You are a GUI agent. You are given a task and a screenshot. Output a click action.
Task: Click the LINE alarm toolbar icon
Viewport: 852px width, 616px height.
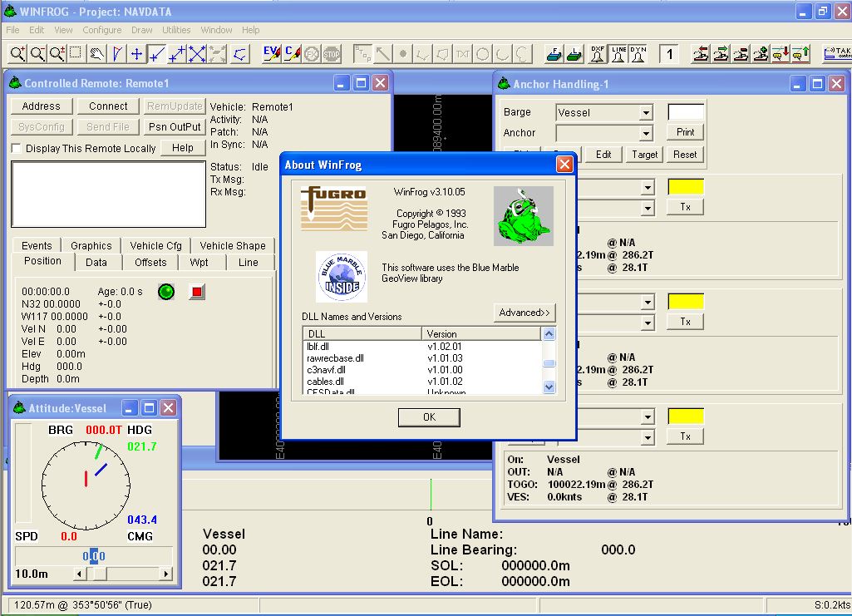pyautogui.click(x=618, y=53)
